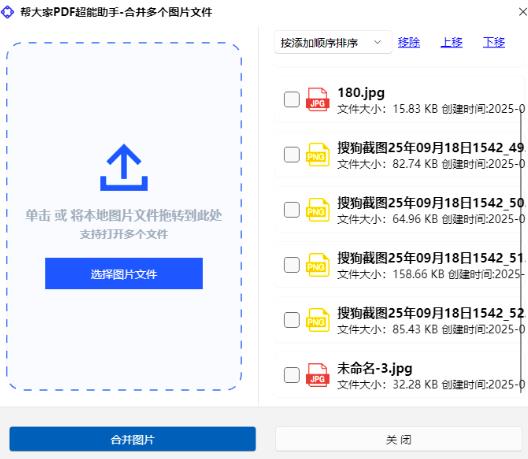Click the 关闭 close button at bottom

point(399,439)
